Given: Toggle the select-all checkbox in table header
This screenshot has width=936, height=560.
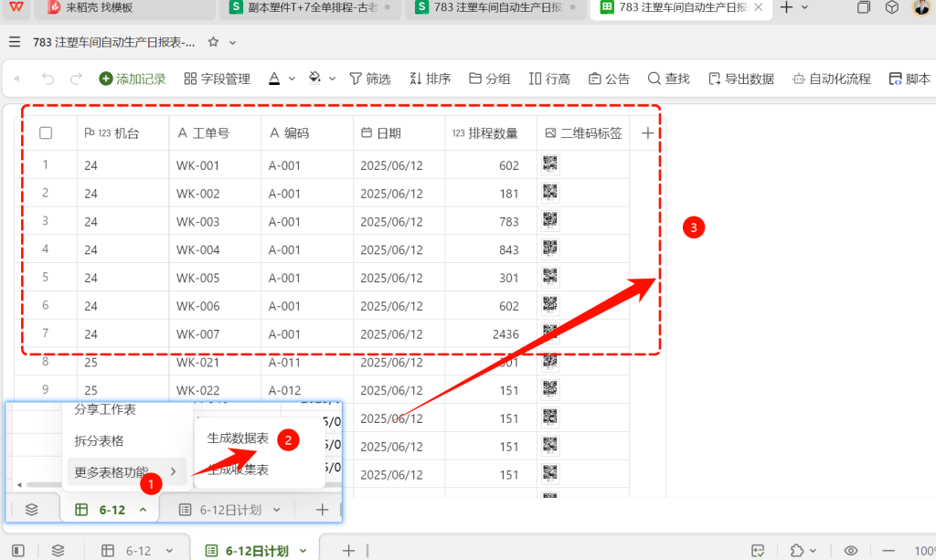Looking at the screenshot, I should click(46, 133).
